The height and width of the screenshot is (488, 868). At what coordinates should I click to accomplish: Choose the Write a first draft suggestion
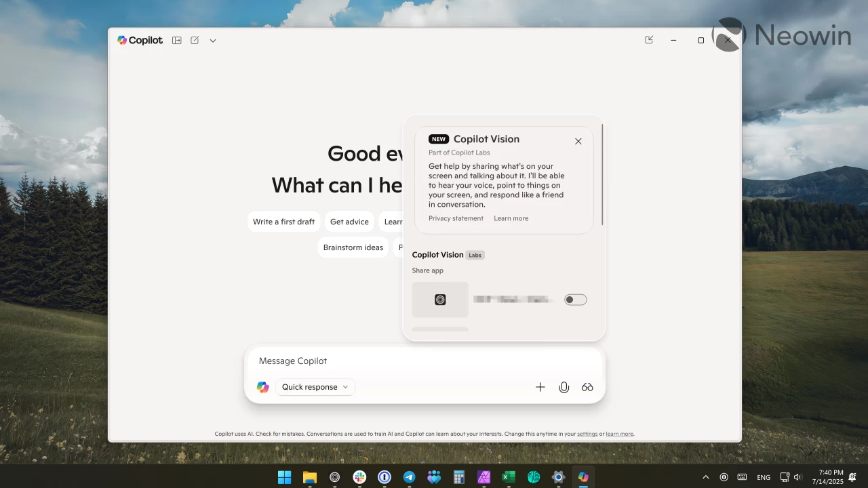[283, 222]
